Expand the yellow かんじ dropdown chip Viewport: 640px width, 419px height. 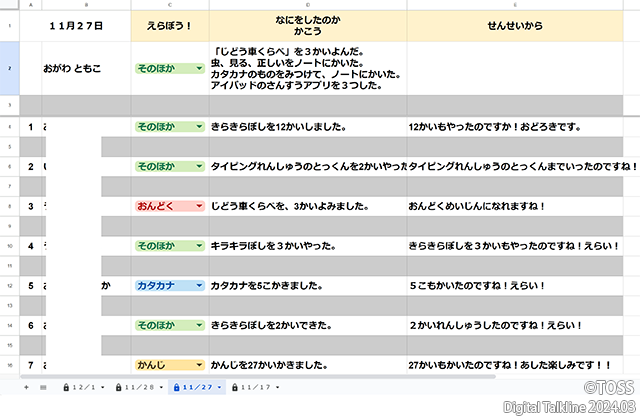point(201,365)
